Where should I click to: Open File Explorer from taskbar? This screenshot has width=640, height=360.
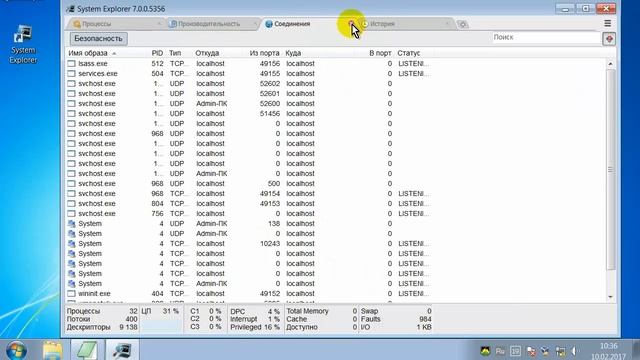click(53, 350)
